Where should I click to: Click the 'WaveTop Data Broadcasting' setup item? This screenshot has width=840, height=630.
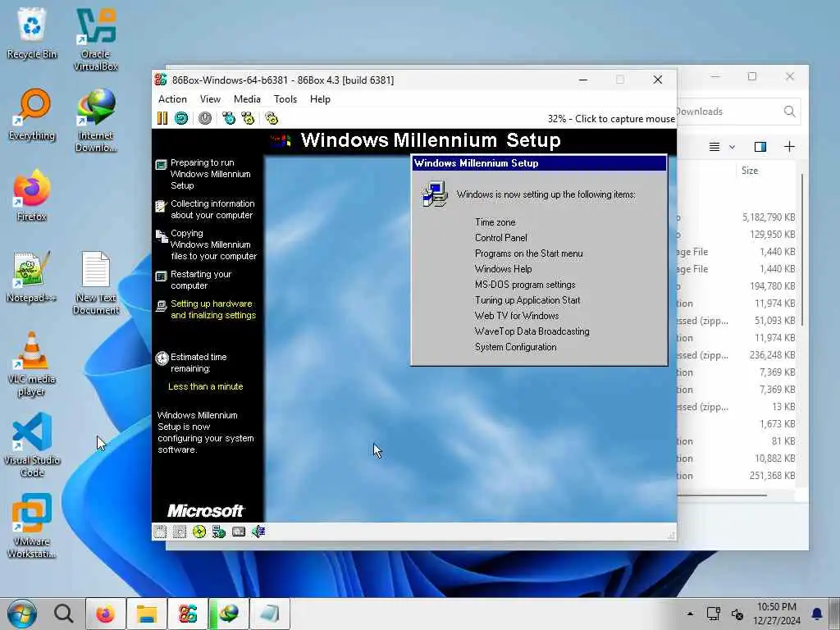coord(532,331)
